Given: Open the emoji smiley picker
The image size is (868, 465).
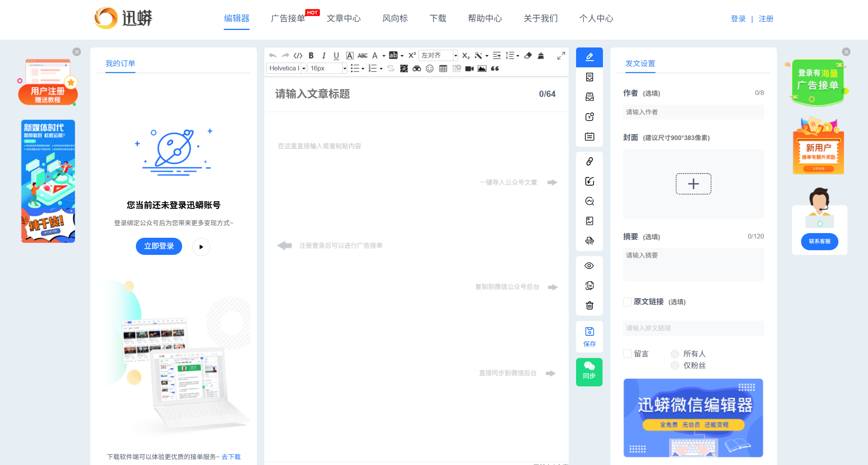Looking at the screenshot, I should (430, 68).
